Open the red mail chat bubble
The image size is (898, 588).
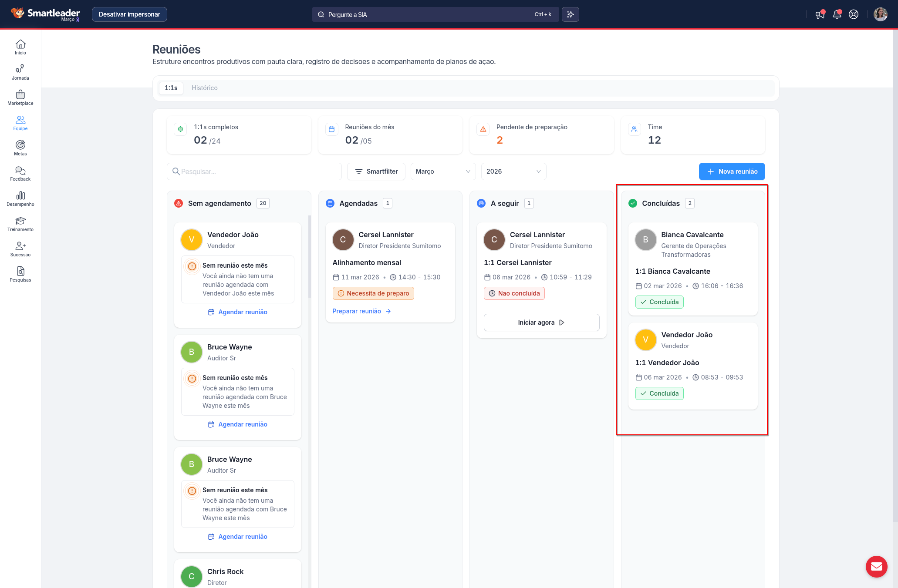click(876, 566)
